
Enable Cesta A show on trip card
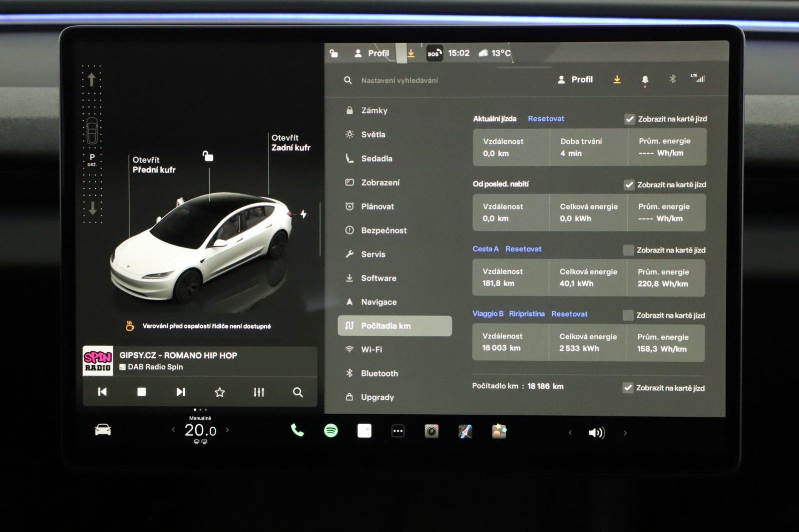pyautogui.click(x=628, y=250)
